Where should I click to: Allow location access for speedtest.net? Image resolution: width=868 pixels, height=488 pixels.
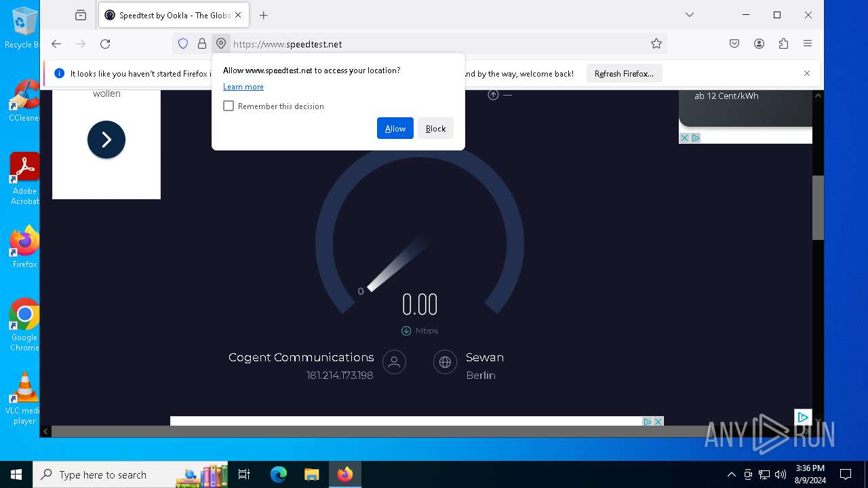point(395,129)
